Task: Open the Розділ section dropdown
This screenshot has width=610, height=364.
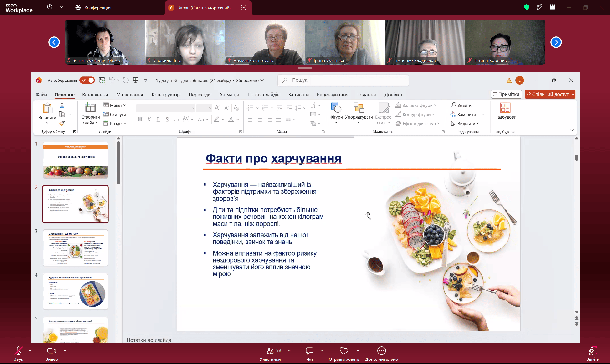Action: pyautogui.click(x=115, y=124)
